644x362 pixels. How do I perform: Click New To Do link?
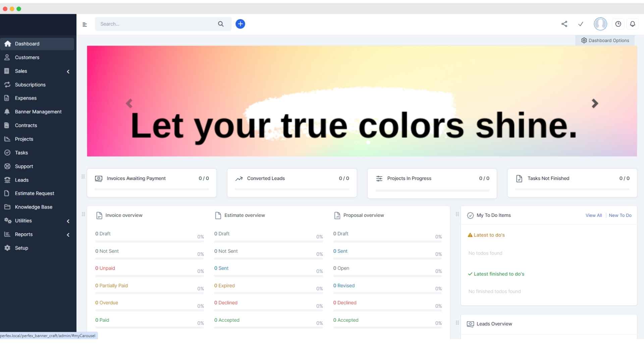[x=620, y=215]
